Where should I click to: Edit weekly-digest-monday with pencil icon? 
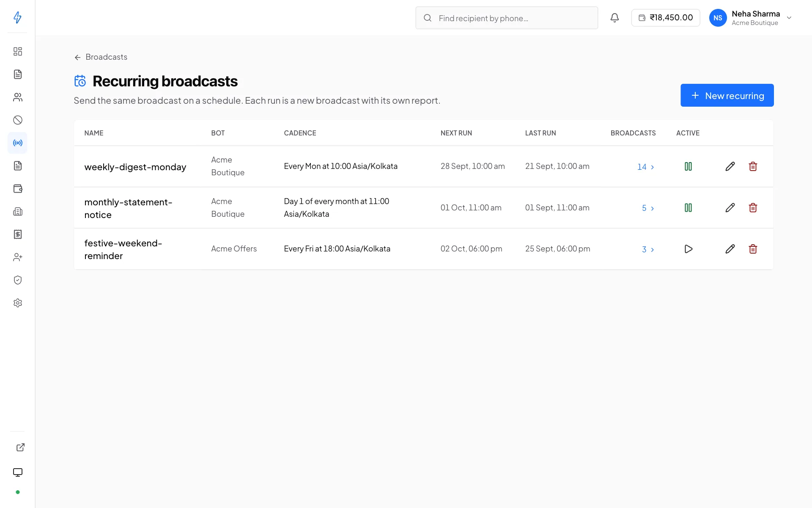[x=730, y=166]
